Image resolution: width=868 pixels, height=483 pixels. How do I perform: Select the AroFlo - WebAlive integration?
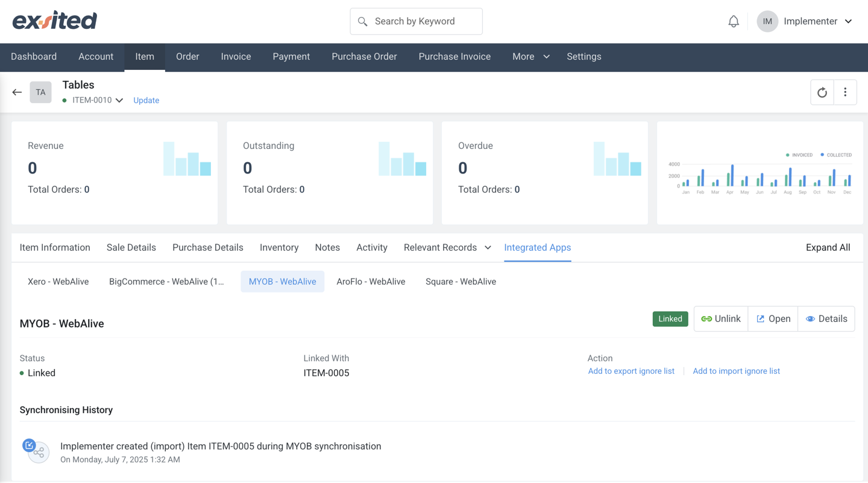371,282
